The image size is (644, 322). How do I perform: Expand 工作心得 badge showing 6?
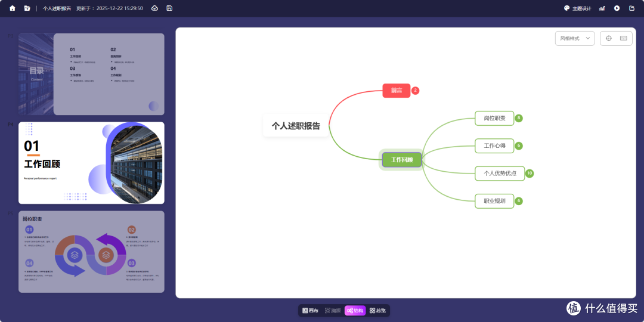click(x=519, y=146)
